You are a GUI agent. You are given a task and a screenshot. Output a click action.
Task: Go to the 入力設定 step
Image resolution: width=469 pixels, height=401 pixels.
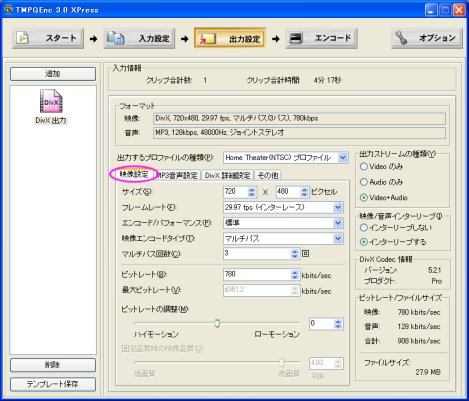pyautogui.click(x=139, y=38)
